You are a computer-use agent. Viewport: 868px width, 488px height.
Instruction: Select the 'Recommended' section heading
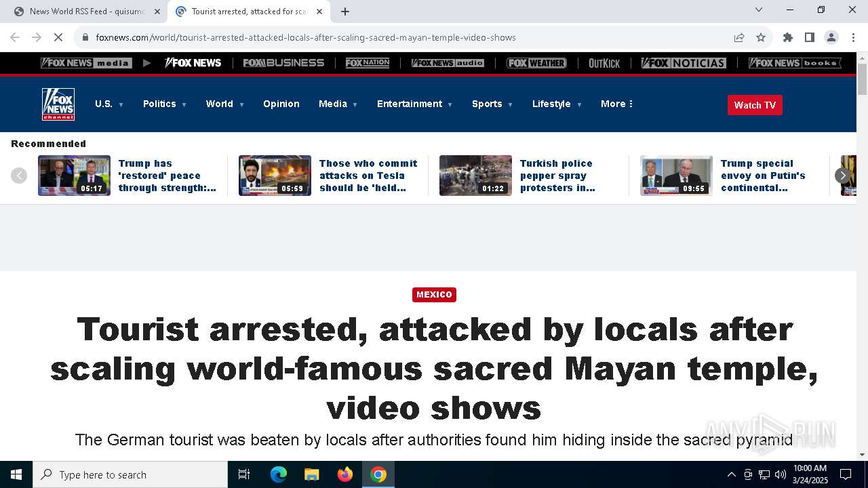(x=48, y=144)
